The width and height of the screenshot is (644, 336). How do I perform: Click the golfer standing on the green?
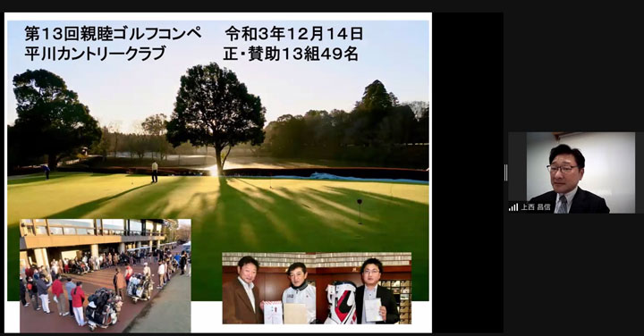tap(155, 172)
